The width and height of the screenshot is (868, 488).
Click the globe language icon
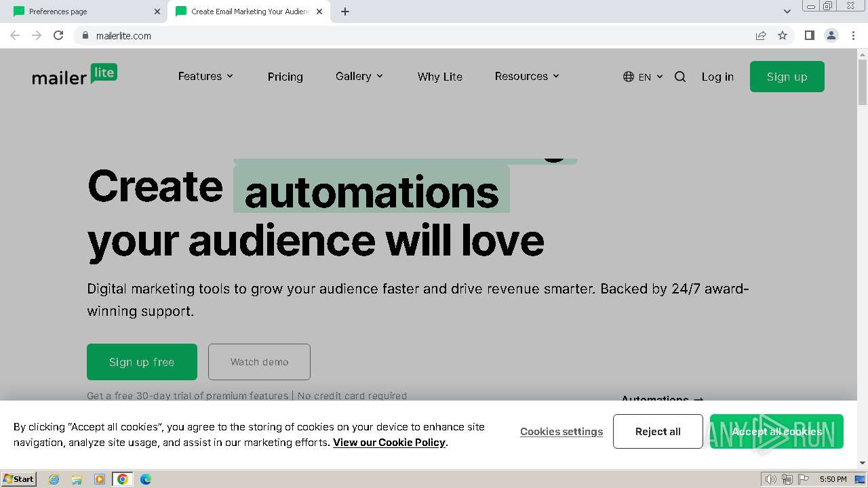629,77
